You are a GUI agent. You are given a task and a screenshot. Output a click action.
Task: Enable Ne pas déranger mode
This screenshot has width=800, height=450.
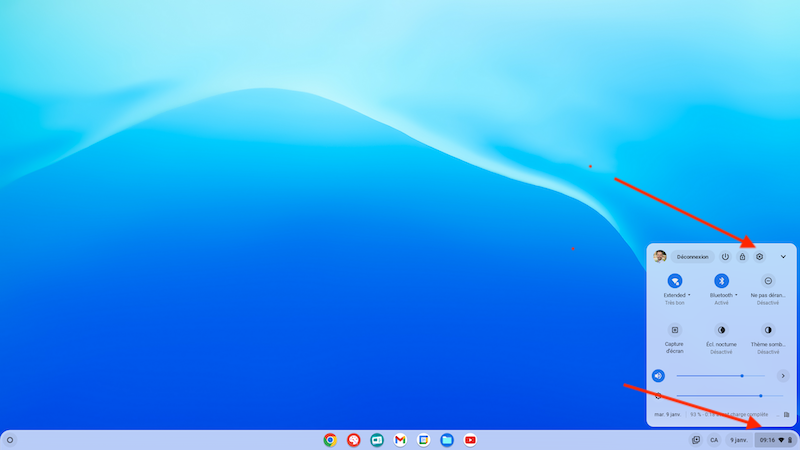pyautogui.click(x=768, y=281)
